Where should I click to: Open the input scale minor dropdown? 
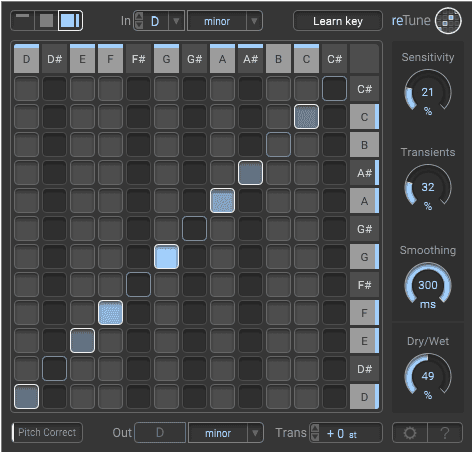click(225, 21)
